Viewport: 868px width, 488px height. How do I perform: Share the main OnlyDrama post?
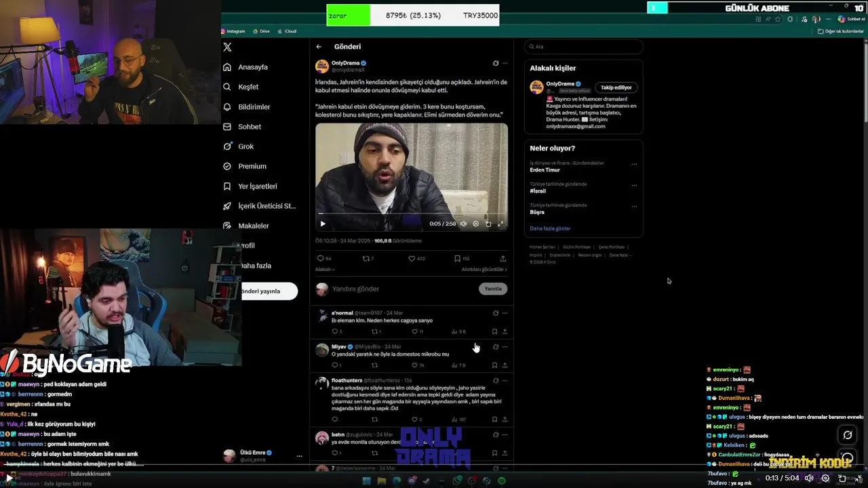(x=503, y=258)
